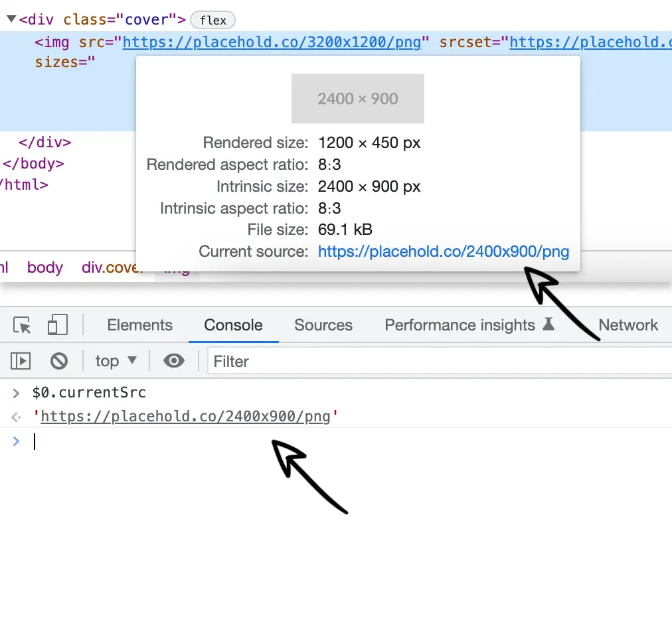Switch to the Sources tab

323,325
